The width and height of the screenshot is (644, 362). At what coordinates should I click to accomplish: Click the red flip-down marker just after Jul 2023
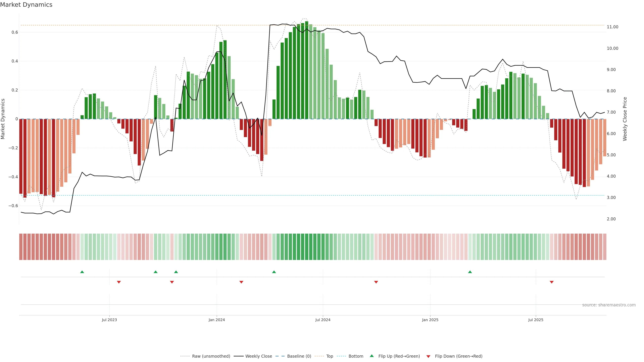pyautogui.click(x=119, y=282)
